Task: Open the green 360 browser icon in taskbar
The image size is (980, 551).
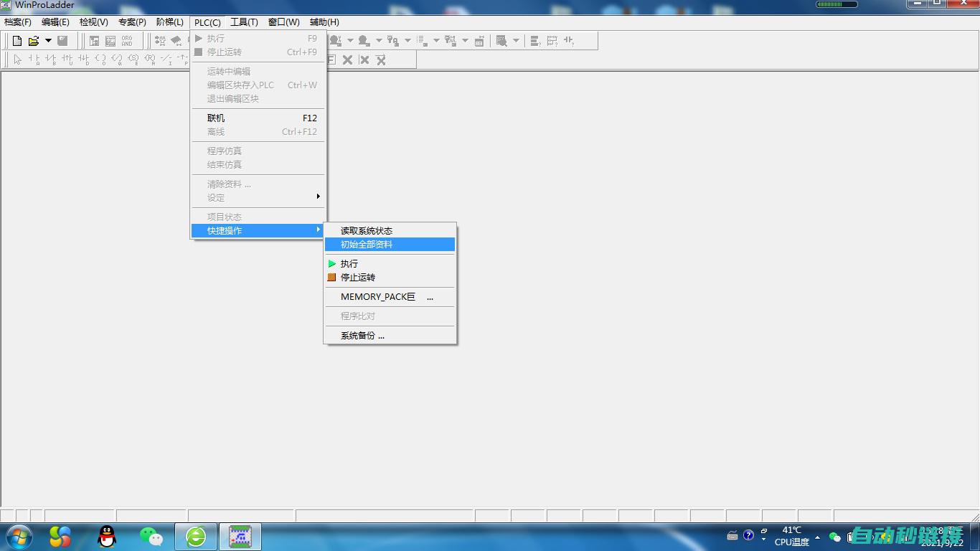Action: [x=196, y=536]
